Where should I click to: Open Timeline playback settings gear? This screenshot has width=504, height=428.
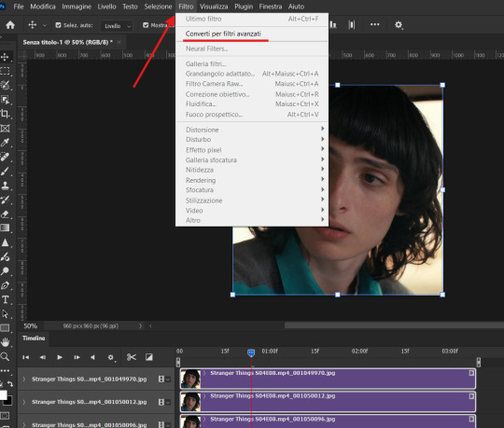pyautogui.click(x=111, y=357)
